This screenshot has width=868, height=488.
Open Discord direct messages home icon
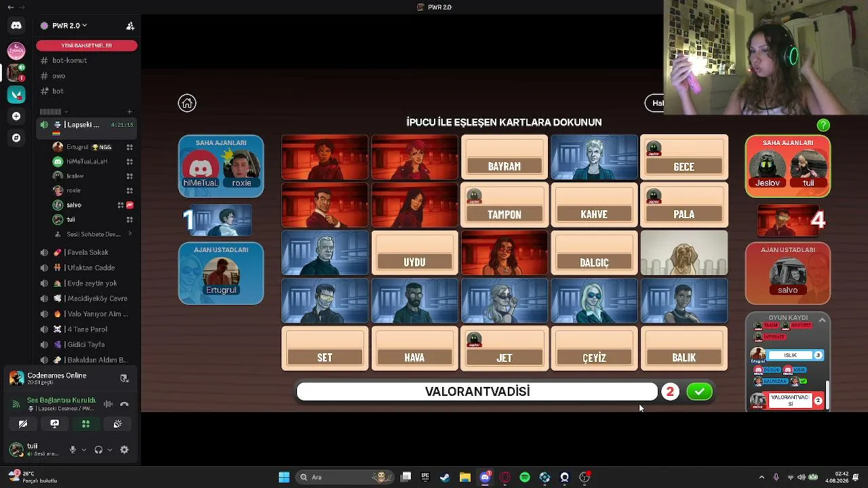click(x=16, y=26)
